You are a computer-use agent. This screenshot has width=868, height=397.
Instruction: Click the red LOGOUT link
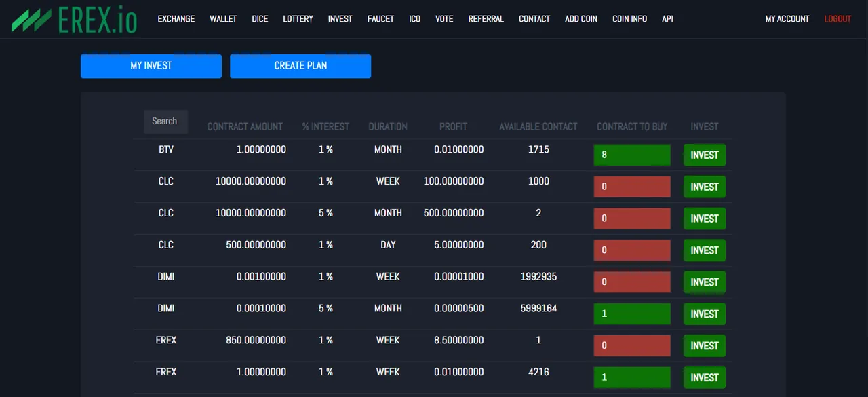click(837, 19)
